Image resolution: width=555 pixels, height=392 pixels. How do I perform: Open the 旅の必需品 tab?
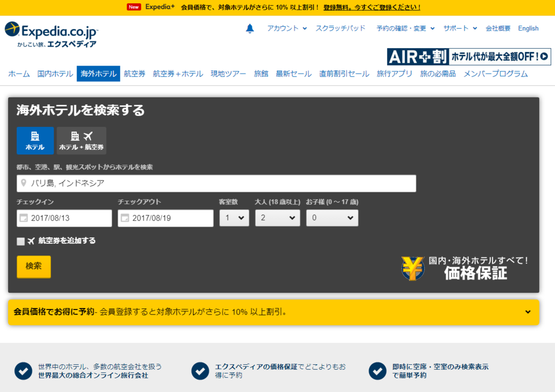pos(438,74)
